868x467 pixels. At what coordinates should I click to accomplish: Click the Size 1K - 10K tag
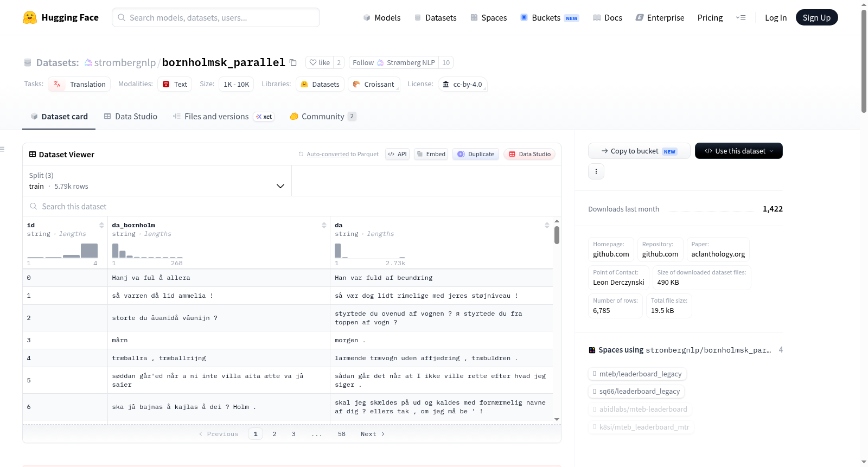point(236,84)
